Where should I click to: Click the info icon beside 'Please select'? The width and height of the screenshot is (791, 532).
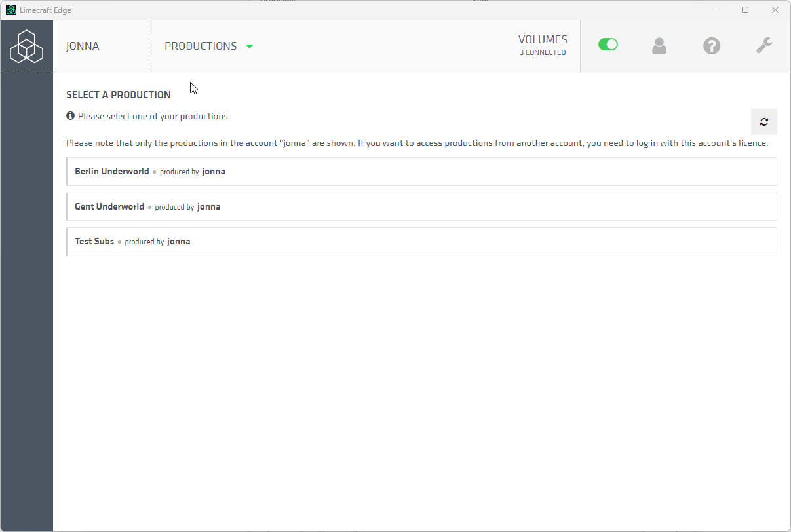(71, 116)
